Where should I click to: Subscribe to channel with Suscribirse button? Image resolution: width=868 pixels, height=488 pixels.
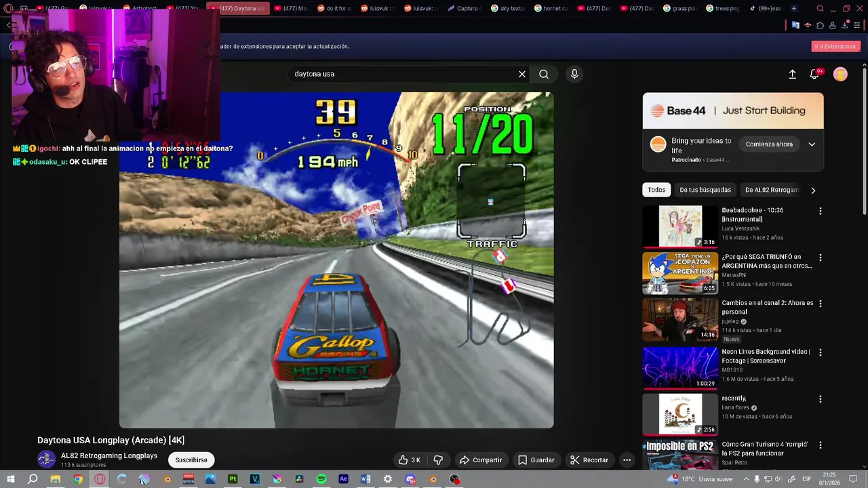pyautogui.click(x=191, y=460)
